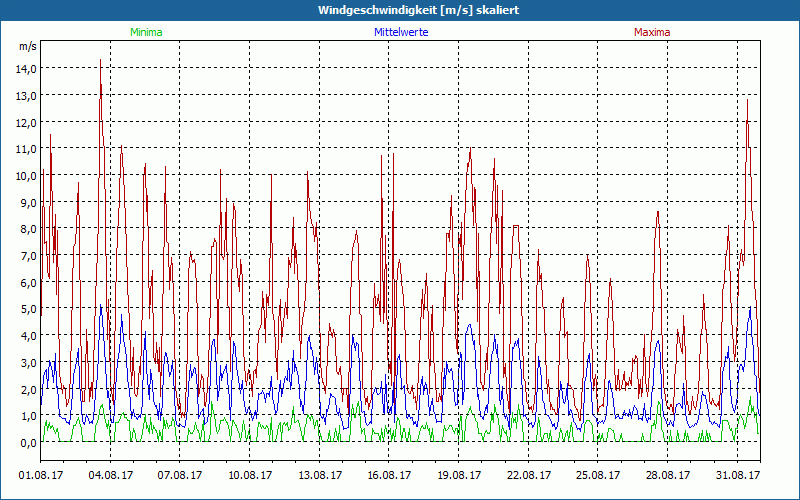
Task: Select the 1,0 y-axis value
Action: pos(28,416)
